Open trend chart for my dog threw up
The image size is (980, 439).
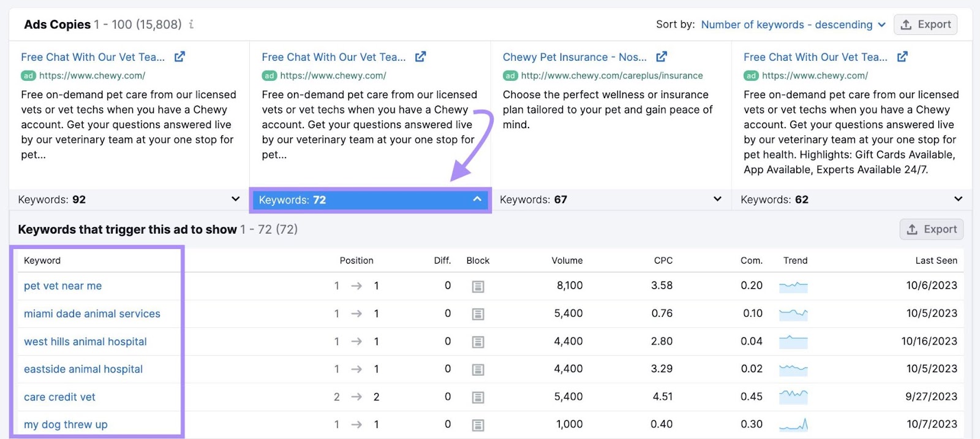pos(793,424)
